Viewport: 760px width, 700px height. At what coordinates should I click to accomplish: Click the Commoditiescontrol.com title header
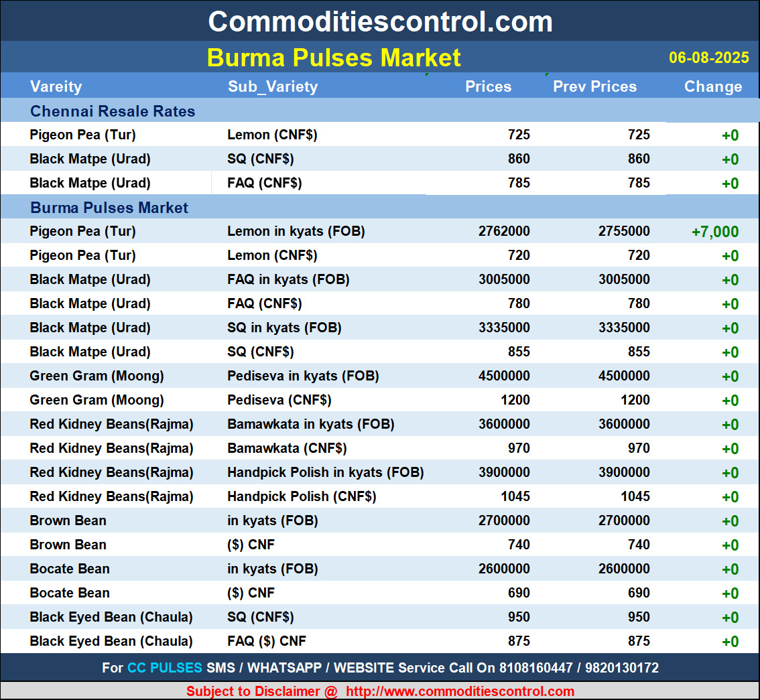click(380, 21)
